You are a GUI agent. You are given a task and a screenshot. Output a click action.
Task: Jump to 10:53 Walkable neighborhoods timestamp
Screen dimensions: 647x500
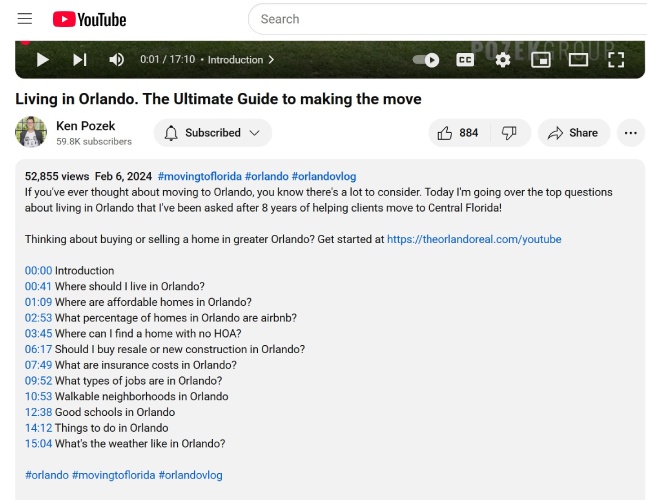[x=38, y=396]
